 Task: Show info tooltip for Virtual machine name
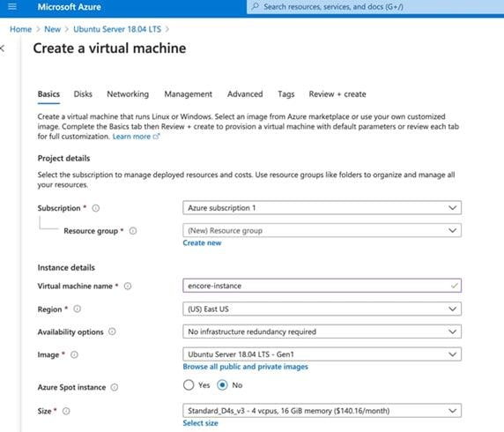pos(128,286)
